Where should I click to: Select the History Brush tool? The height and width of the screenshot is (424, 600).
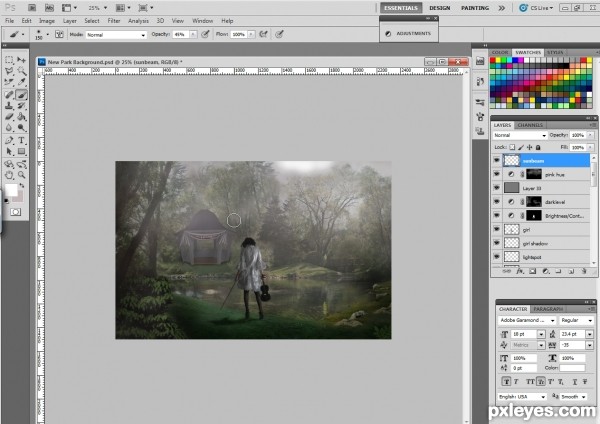coord(21,106)
